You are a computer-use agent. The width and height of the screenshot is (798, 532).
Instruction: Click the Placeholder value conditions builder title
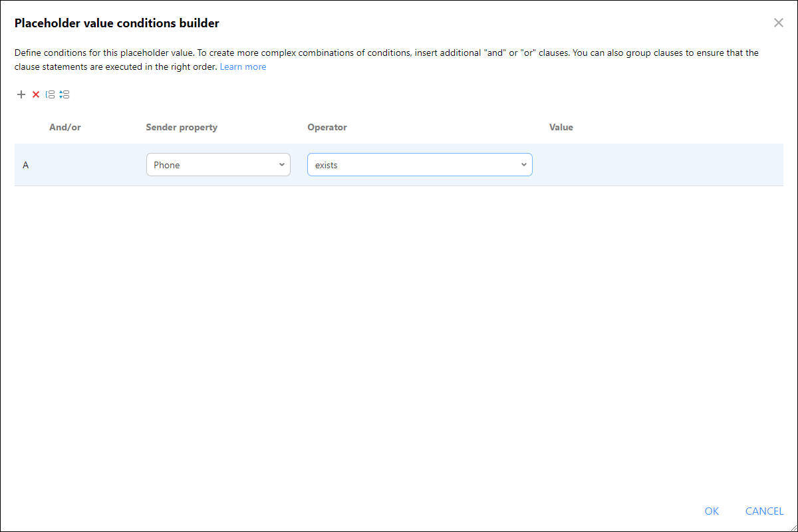click(x=117, y=23)
